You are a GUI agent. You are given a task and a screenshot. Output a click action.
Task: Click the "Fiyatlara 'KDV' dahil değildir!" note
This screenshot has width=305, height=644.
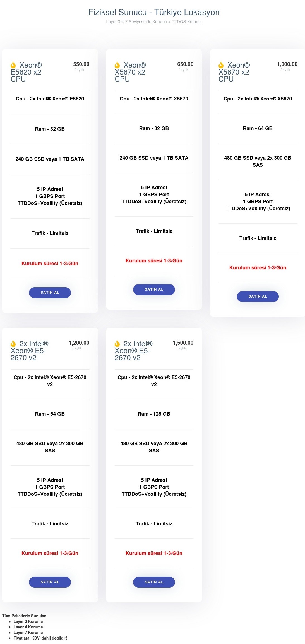click(x=40, y=638)
